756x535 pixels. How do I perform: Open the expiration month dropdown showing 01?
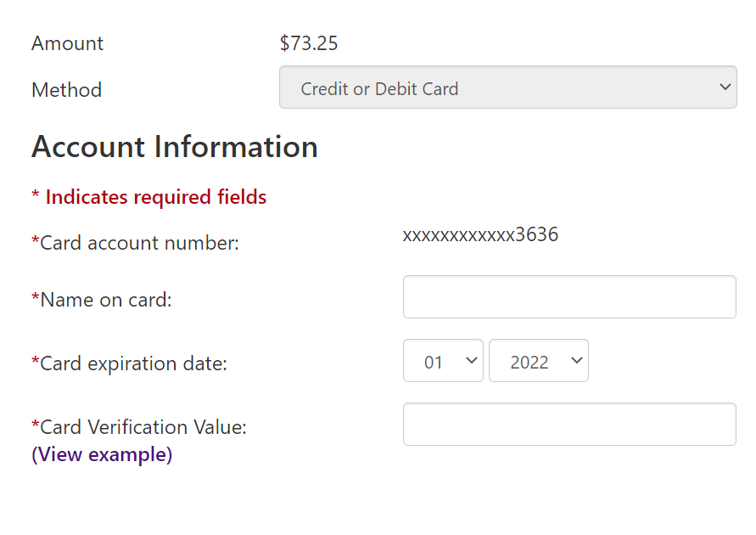click(443, 360)
